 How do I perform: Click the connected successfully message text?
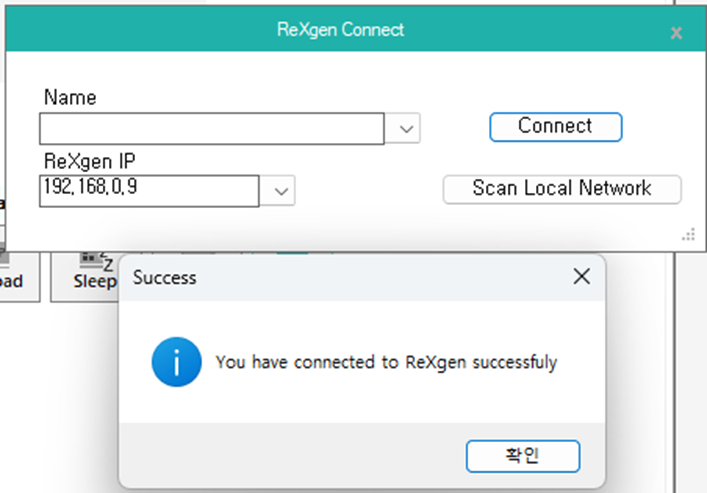386,362
